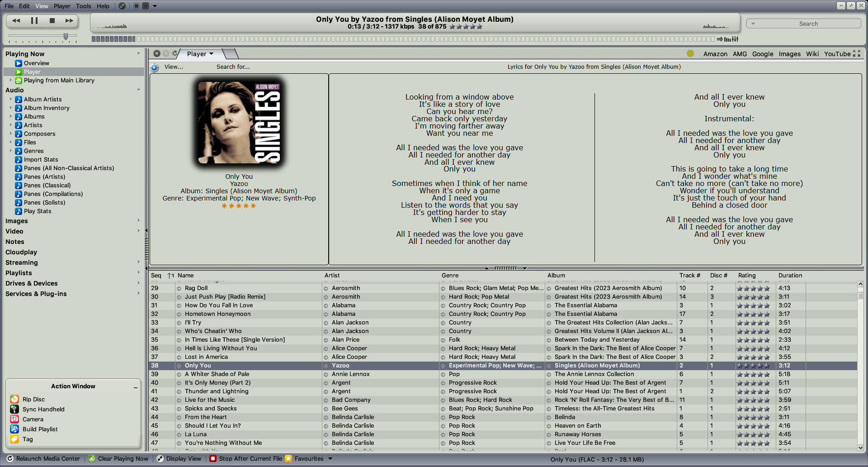Open the Rip Disc action

27,399
